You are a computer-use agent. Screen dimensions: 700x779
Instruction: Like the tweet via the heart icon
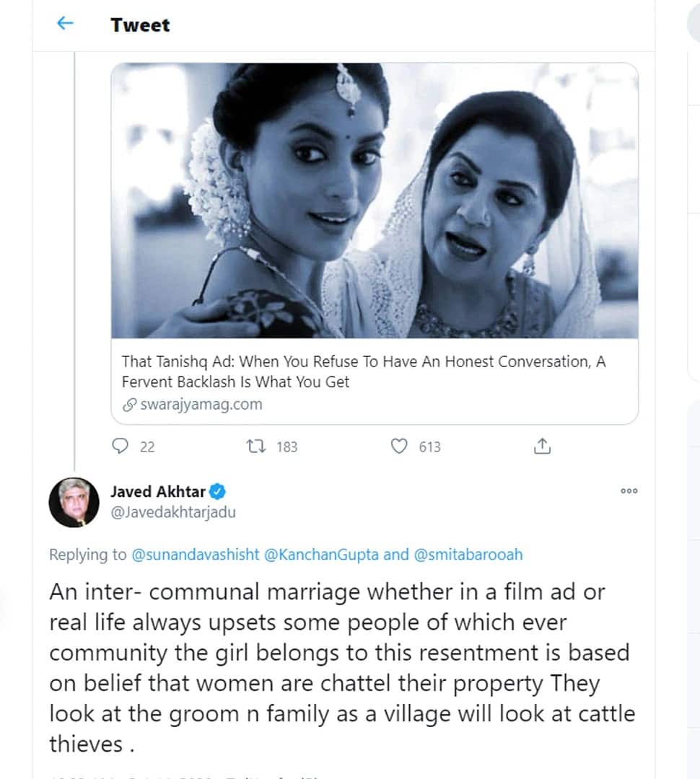pos(398,447)
